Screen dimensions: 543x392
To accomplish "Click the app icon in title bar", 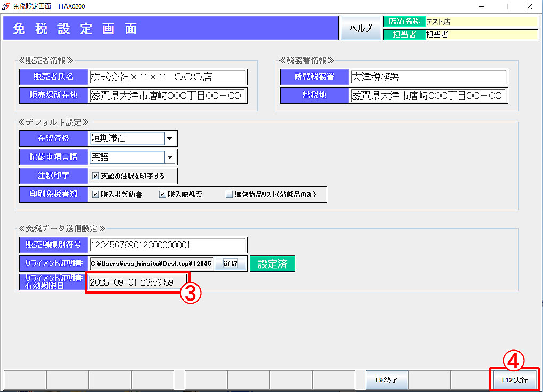I will [5, 6].
